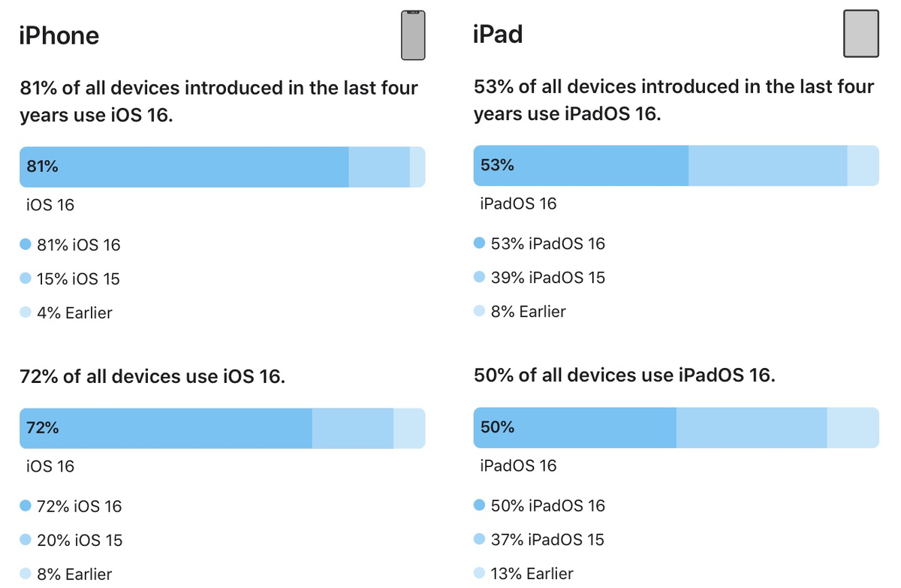Viewport: 901px width, 588px height.
Task: Click the iPad device icon
Action: [x=860, y=34]
